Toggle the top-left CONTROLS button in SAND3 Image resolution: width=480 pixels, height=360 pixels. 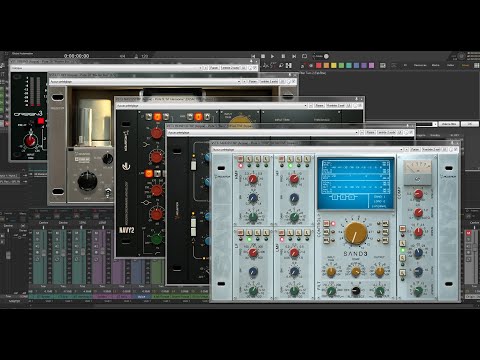(326, 224)
